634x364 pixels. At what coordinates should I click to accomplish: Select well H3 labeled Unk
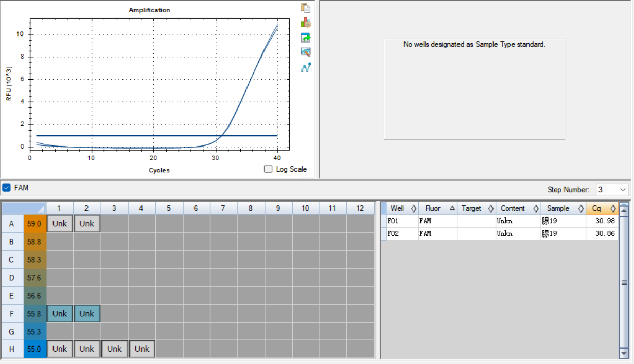[114, 349]
